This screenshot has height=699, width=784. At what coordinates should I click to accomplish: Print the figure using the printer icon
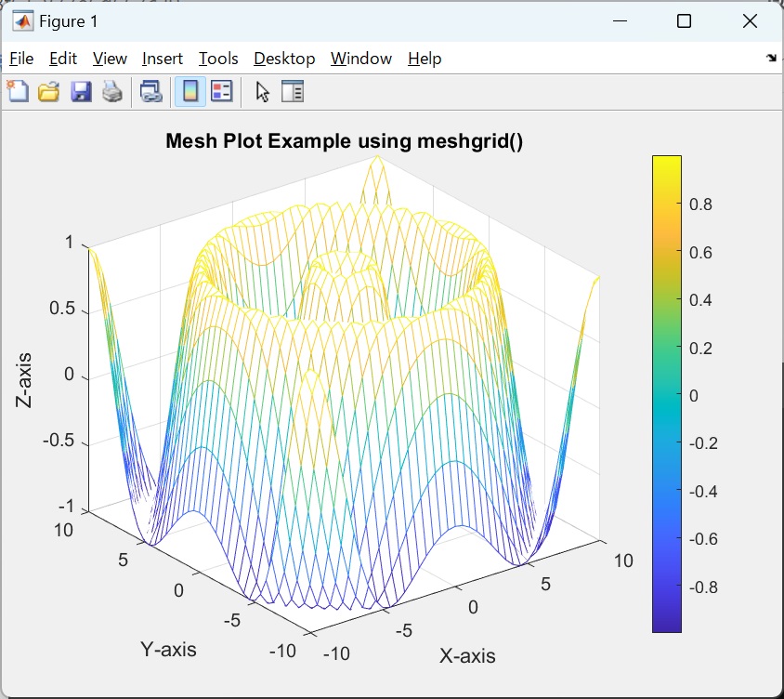coord(112,92)
